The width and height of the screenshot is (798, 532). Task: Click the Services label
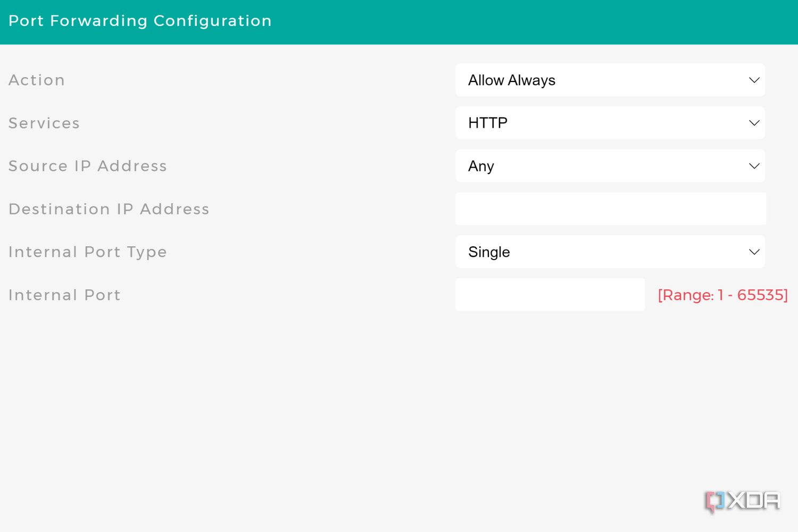pyautogui.click(x=44, y=123)
